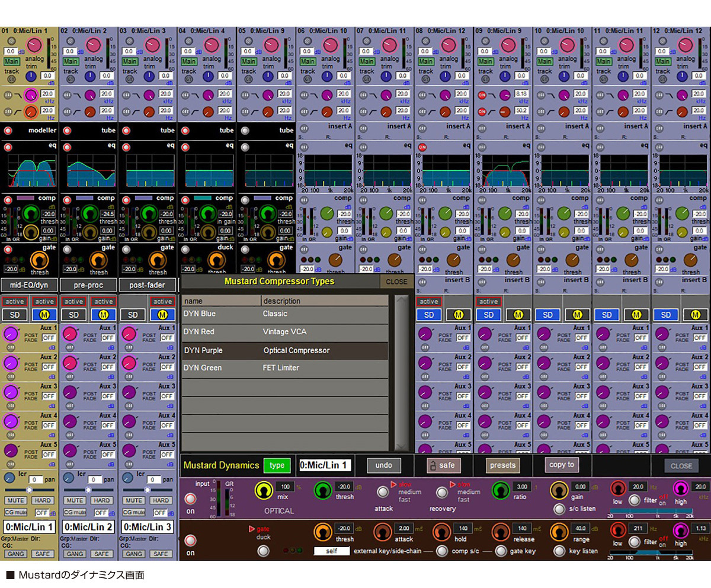Click the compressor filter low knob
Image resolution: width=711 pixels, height=588 pixels.
click(618, 489)
